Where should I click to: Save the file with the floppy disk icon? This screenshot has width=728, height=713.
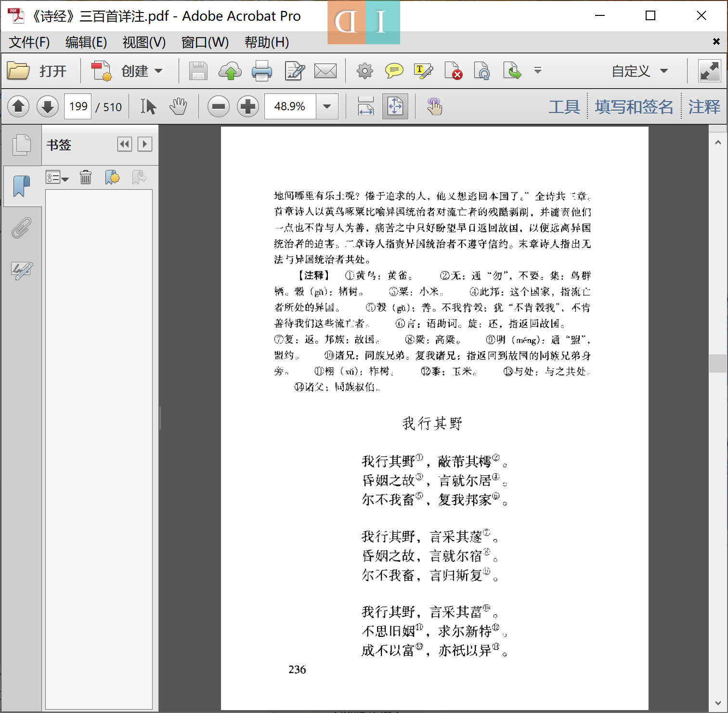click(x=198, y=71)
